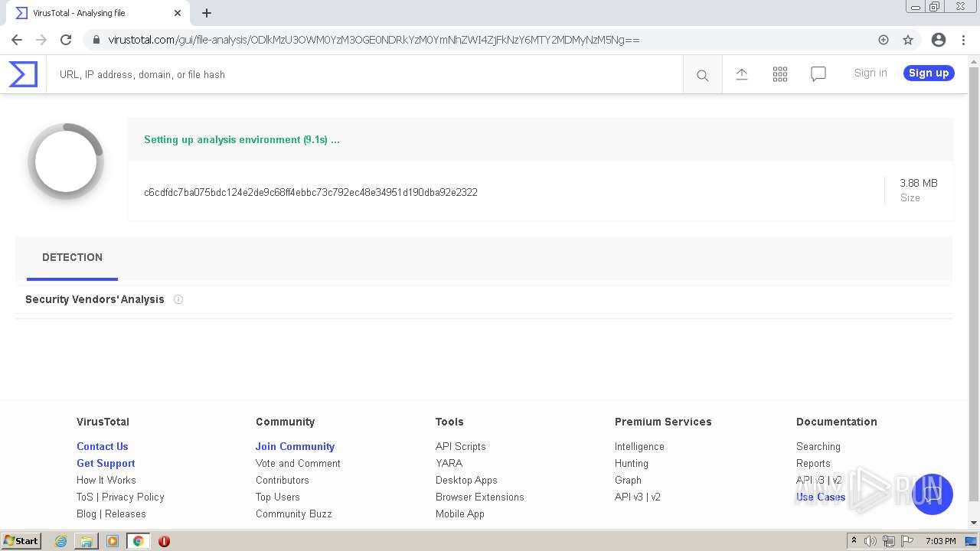Screen dimensions: 980x551
Task: Open File Explorer from the taskbar
Action: [x=87, y=541]
